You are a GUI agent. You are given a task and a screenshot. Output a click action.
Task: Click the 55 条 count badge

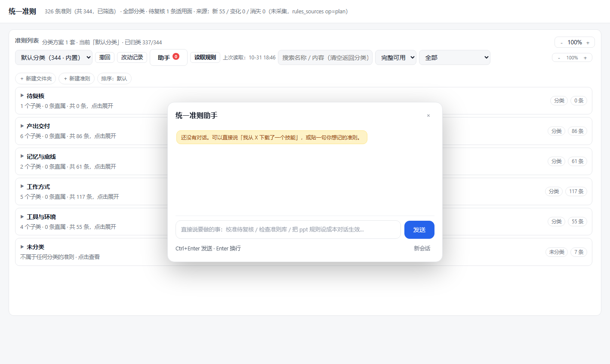pos(578,222)
